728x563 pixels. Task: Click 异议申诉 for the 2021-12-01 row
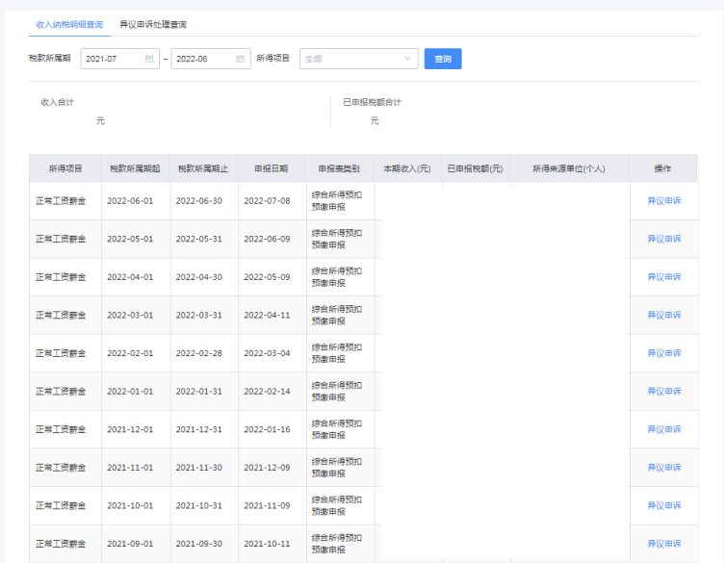click(x=663, y=429)
